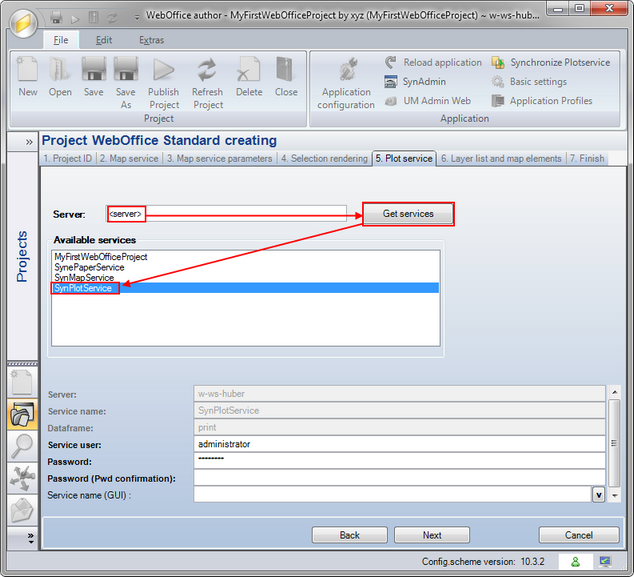This screenshot has width=634, height=577.
Task: Select the 5. Plot service tab
Action: click(404, 159)
